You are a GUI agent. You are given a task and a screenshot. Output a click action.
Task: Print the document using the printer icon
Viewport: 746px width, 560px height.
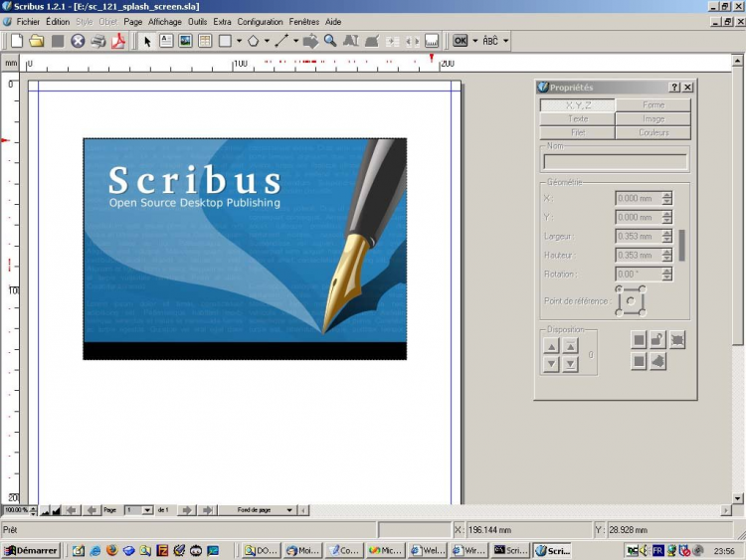(98, 41)
